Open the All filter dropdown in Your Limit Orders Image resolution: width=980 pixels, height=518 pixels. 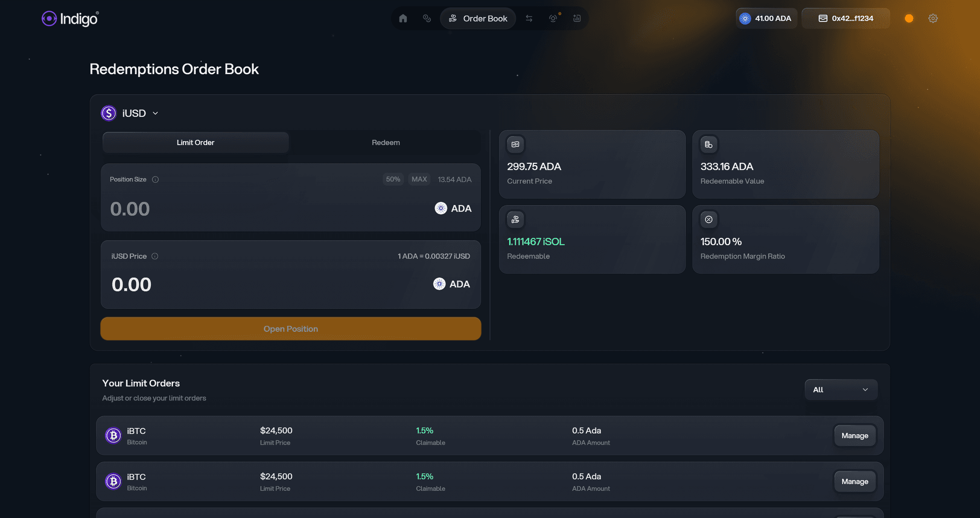coord(841,389)
